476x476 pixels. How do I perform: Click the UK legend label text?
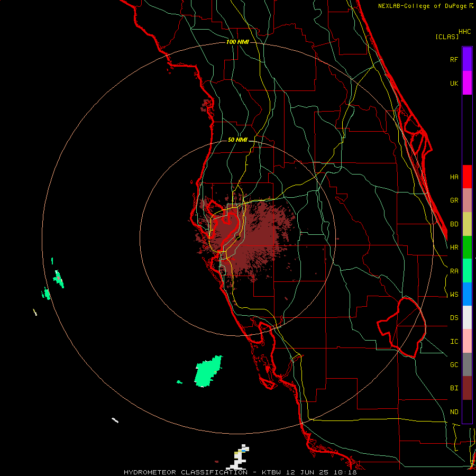454,83
